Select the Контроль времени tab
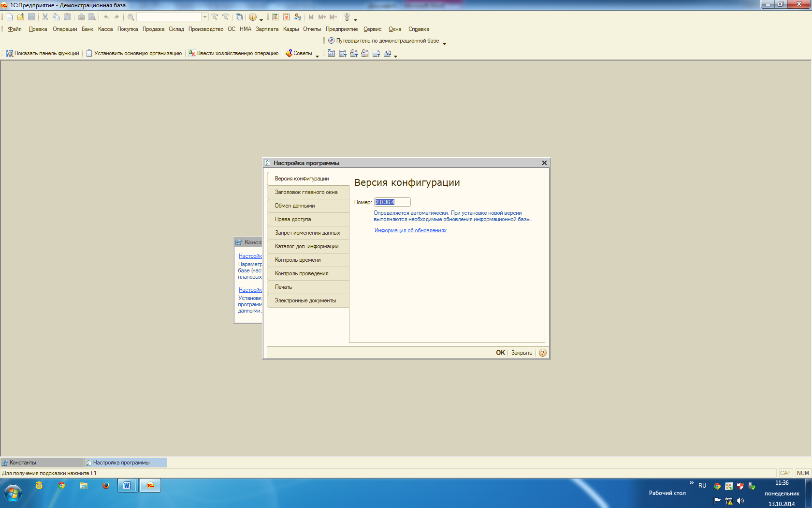The height and width of the screenshot is (508, 812). (308, 260)
